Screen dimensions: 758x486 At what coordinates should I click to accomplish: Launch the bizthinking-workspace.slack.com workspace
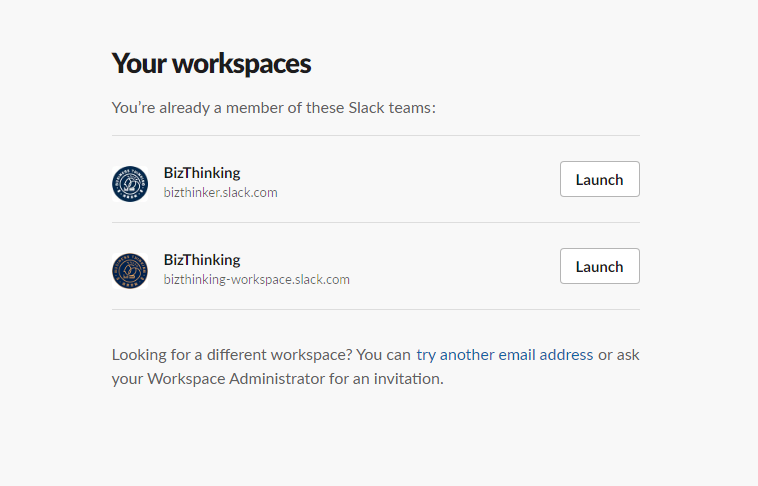click(599, 266)
